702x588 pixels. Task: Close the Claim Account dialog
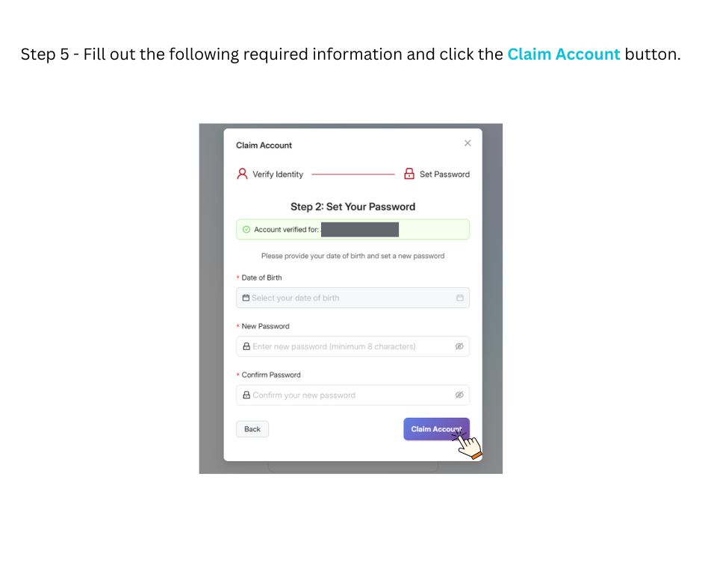[x=468, y=143]
